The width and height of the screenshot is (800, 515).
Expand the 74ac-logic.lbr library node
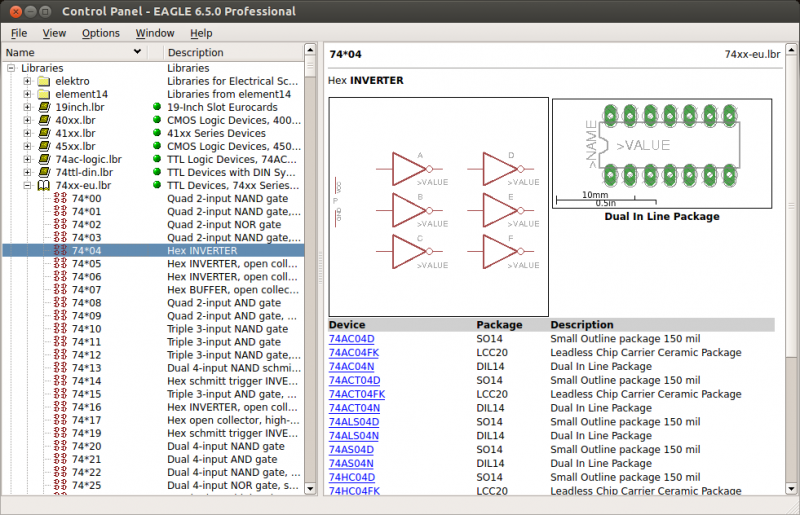(27, 159)
